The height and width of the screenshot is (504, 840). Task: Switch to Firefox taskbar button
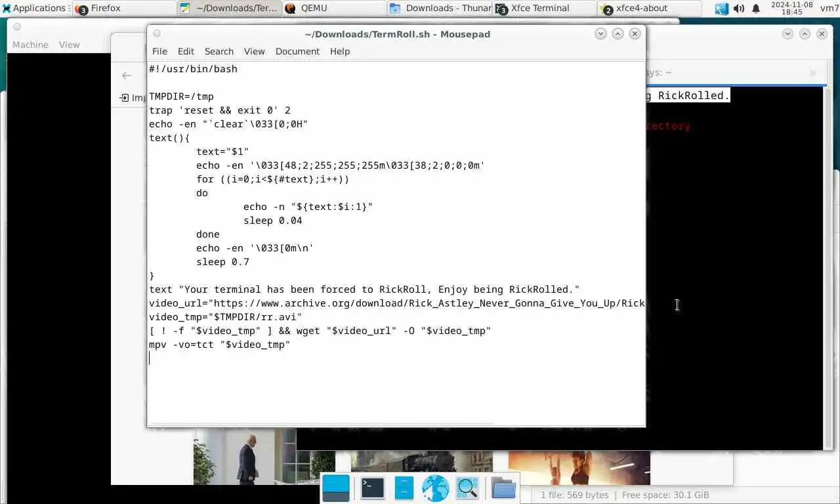pos(123,9)
